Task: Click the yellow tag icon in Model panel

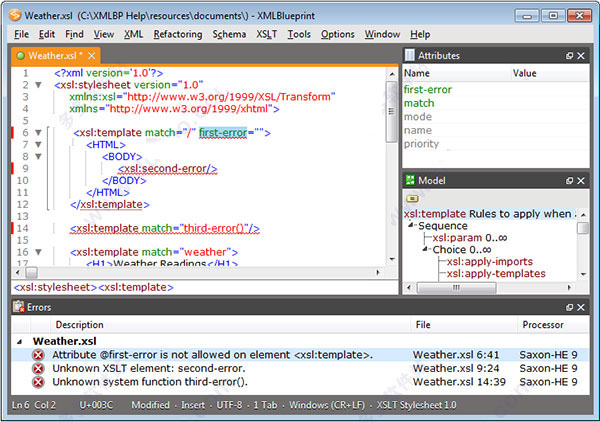Action: (412, 198)
